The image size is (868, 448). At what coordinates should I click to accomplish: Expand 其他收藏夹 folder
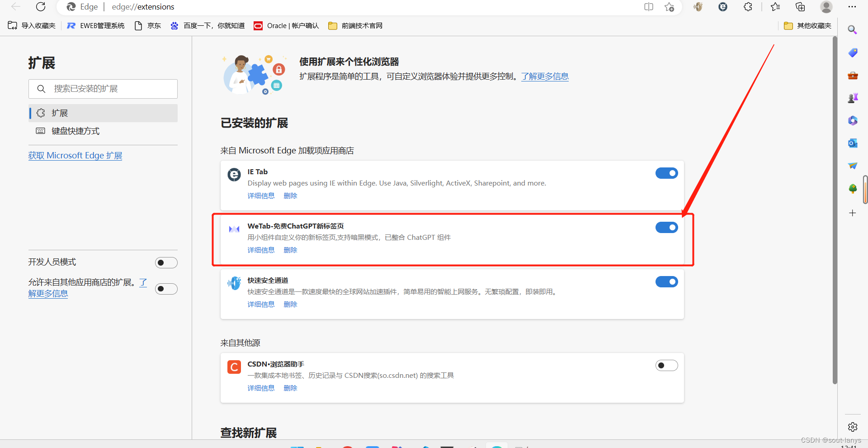pos(808,26)
